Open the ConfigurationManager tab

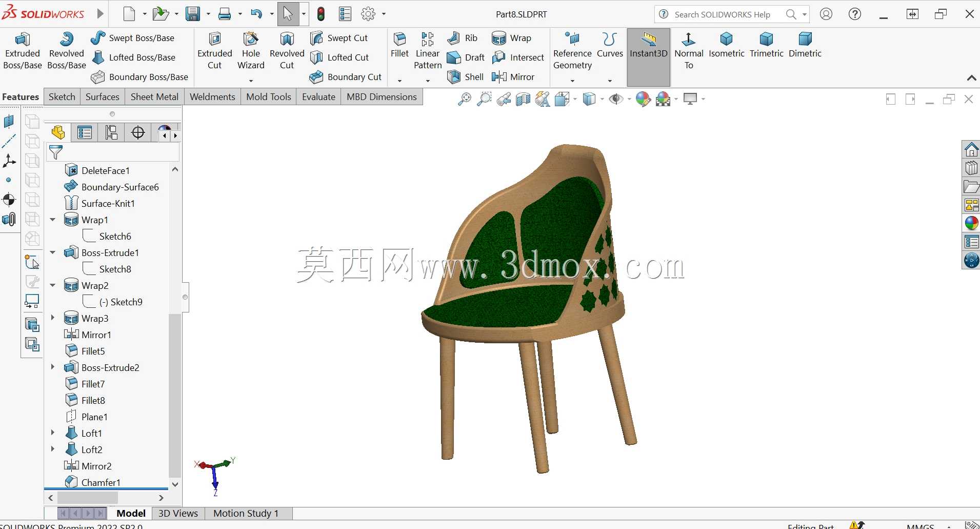[111, 133]
